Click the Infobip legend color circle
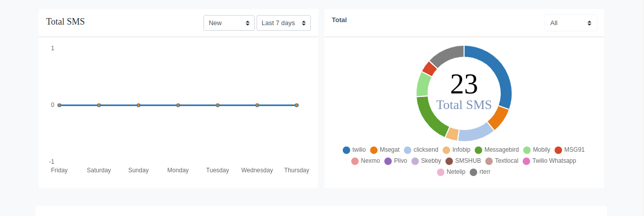The height and width of the screenshot is (216, 644). pyautogui.click(x=447, y=150)
